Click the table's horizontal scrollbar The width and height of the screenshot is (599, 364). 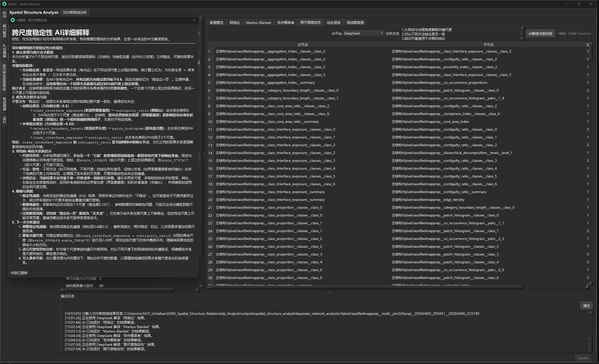(x=367, y=287)
